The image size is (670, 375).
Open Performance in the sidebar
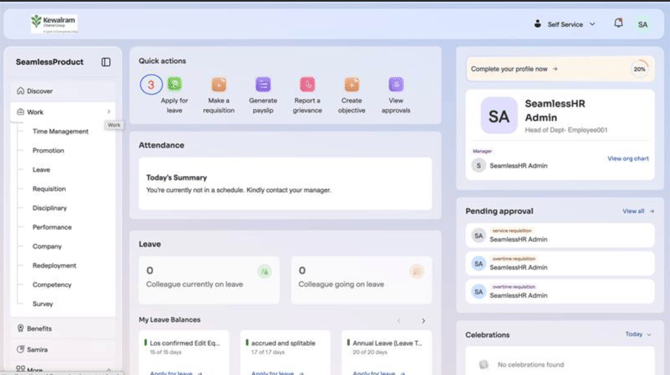52,227
